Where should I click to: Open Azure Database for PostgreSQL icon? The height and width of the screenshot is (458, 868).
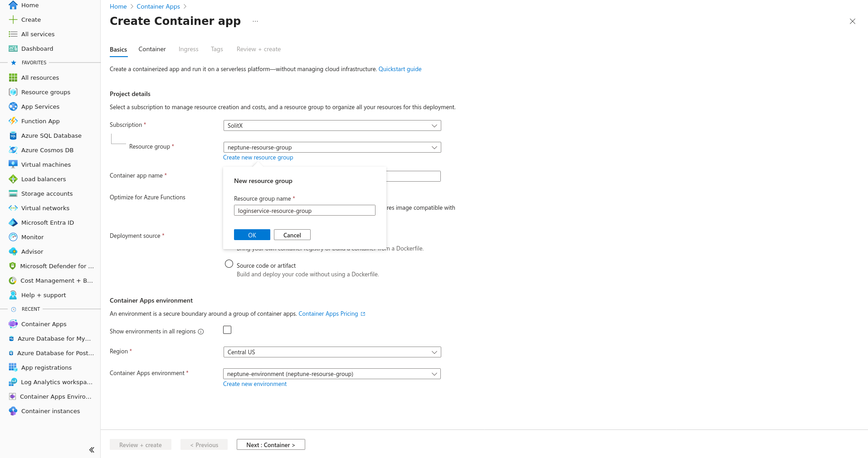[x=11, y=353]
